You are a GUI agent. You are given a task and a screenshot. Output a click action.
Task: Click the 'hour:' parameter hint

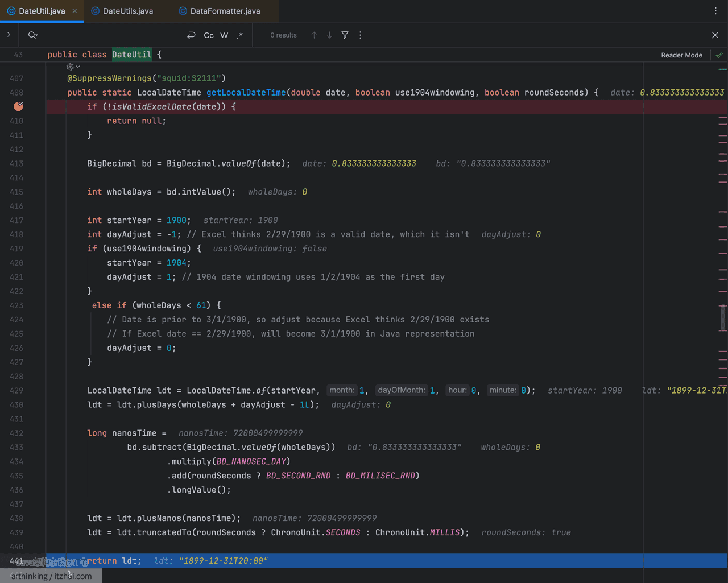[x=457, y=390]
